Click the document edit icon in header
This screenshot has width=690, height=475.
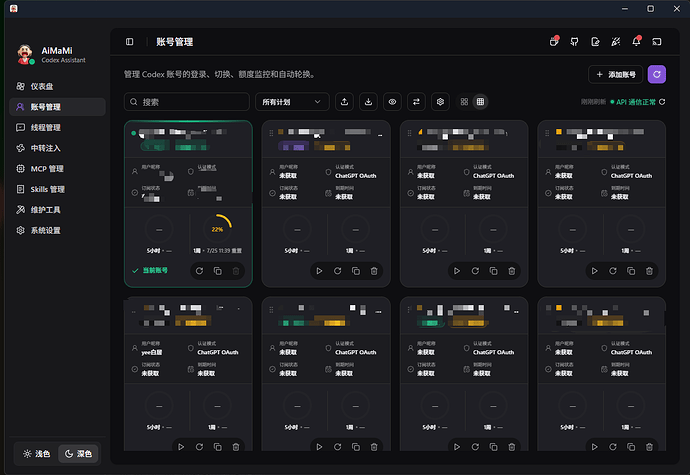pyautogui.click(x=595, y=42)
